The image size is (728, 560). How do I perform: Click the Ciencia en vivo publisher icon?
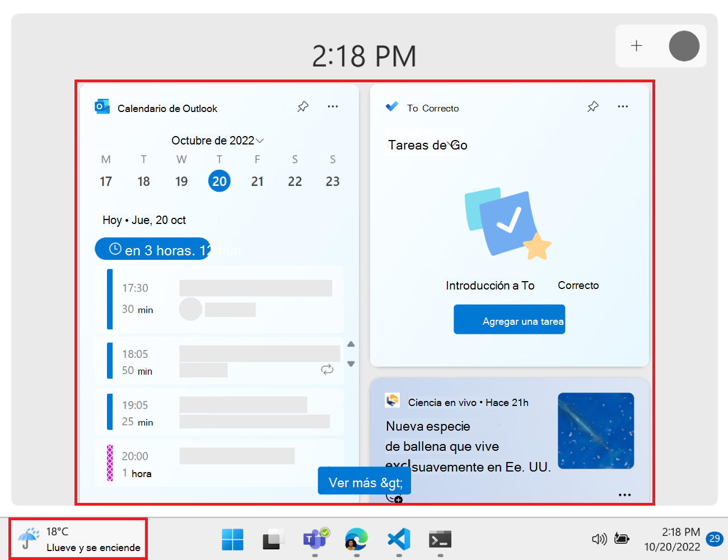pyautogui.click(x=393, y=401)
